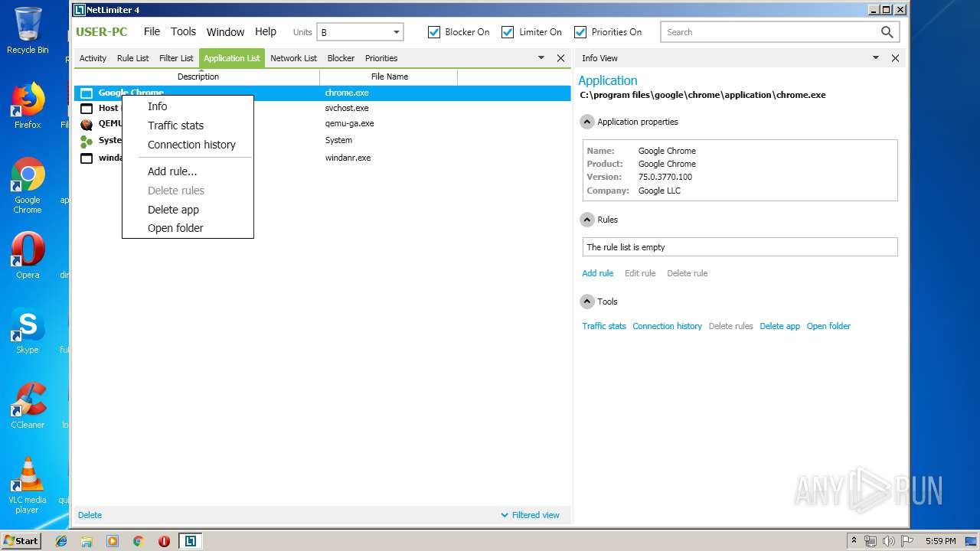Click Connection history link under Tools

tap(667, 326)
